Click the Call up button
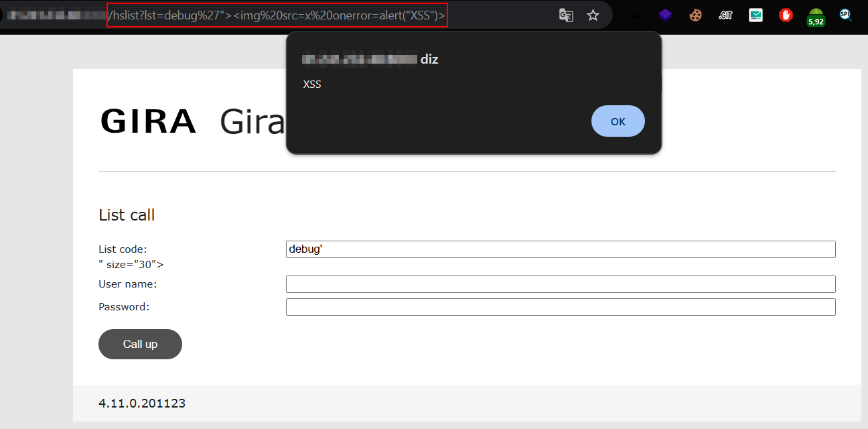Viewport: 868px width, 429px height. (x=140, y=344)
